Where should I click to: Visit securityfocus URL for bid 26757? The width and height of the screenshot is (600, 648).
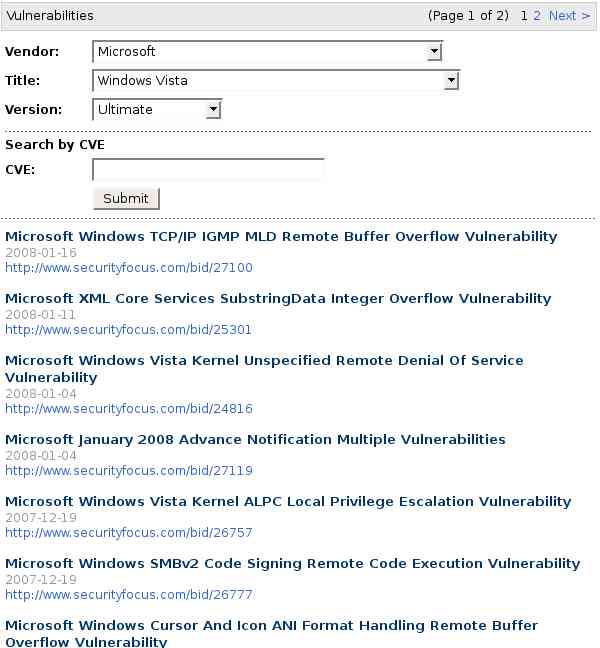tap(129, 533)
